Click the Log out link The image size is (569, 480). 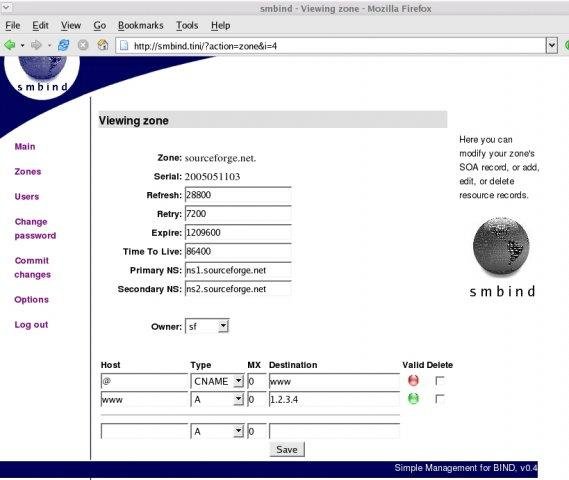coord(31,325)
